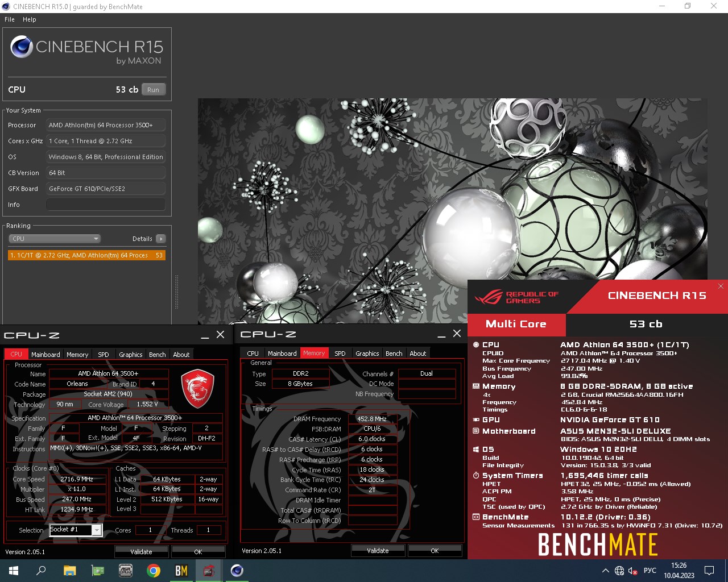Switch to Cinebench taskbar icon
This screenshot has height=582, width=728.
point(237,571)
